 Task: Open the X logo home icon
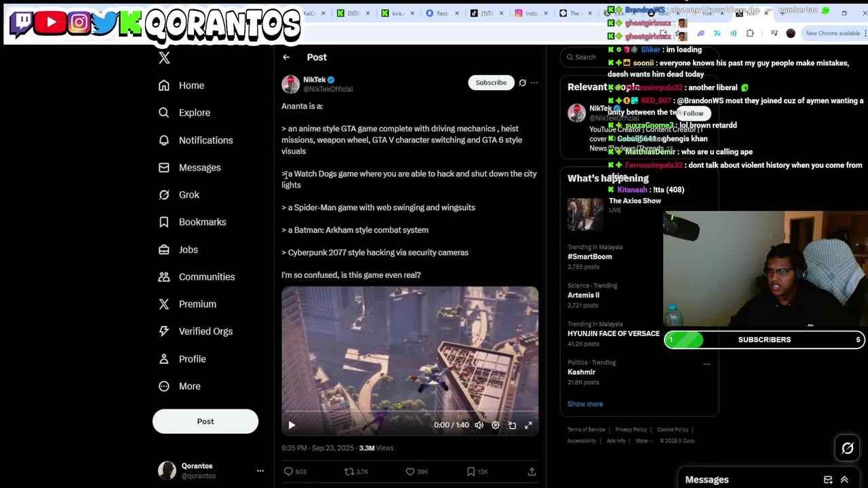coord(164,58)
